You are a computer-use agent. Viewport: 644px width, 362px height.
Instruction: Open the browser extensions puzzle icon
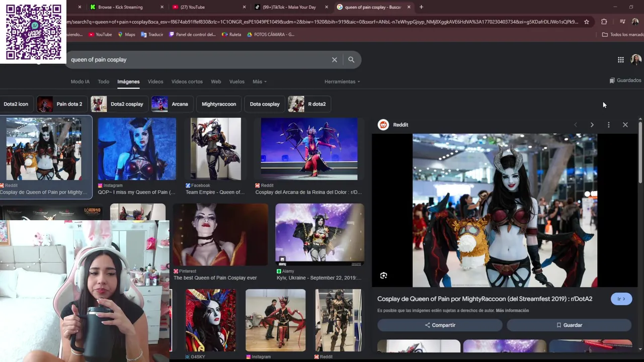(604, 22)
